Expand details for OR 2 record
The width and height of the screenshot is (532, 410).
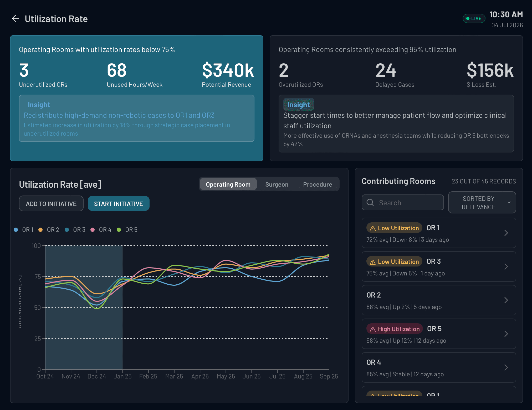coord(506,300)
